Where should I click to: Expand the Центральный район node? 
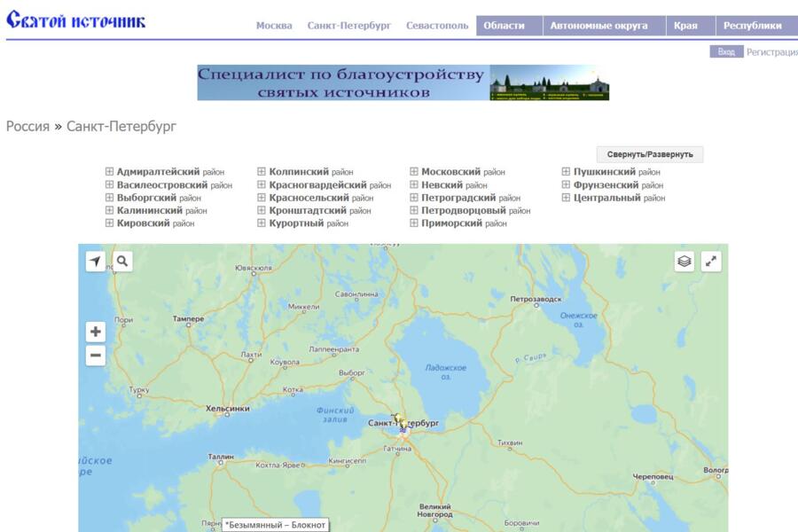[x=567, y=198]
